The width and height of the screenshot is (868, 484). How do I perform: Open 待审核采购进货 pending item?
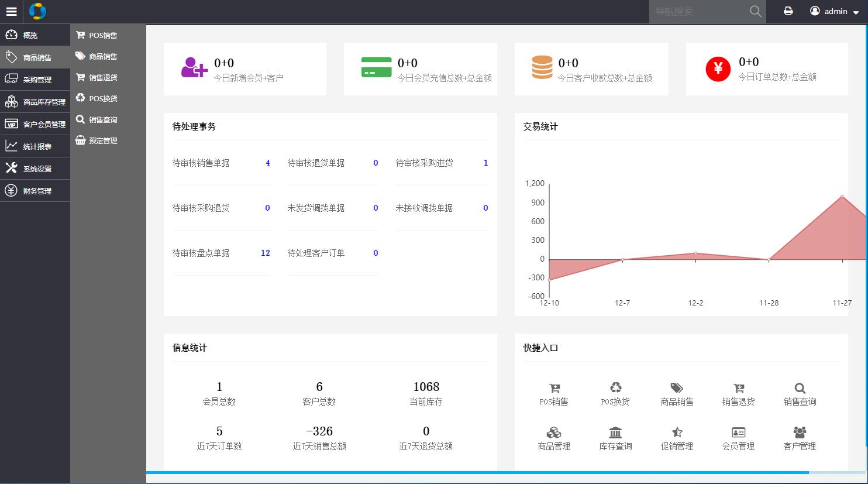442,163
